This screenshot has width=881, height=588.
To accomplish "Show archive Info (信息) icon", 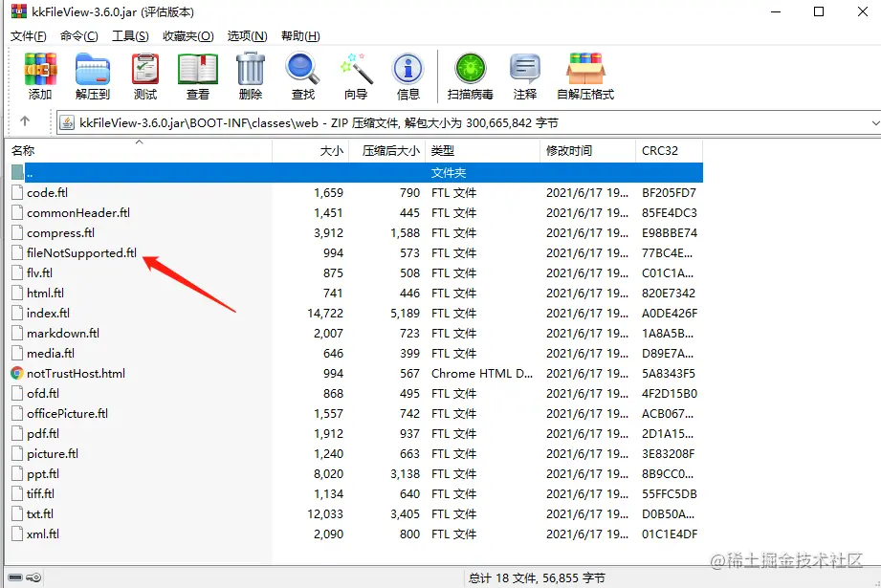I will coord(408,69).
